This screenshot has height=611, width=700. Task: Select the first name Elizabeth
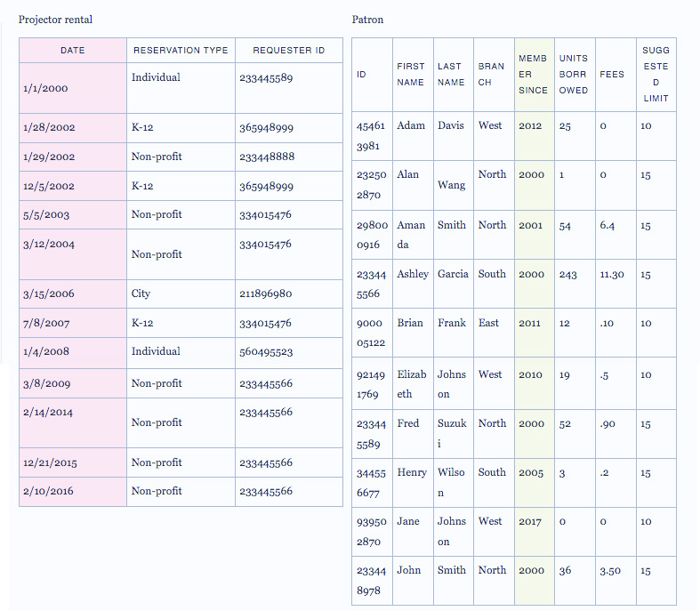(x=412, y=384)
